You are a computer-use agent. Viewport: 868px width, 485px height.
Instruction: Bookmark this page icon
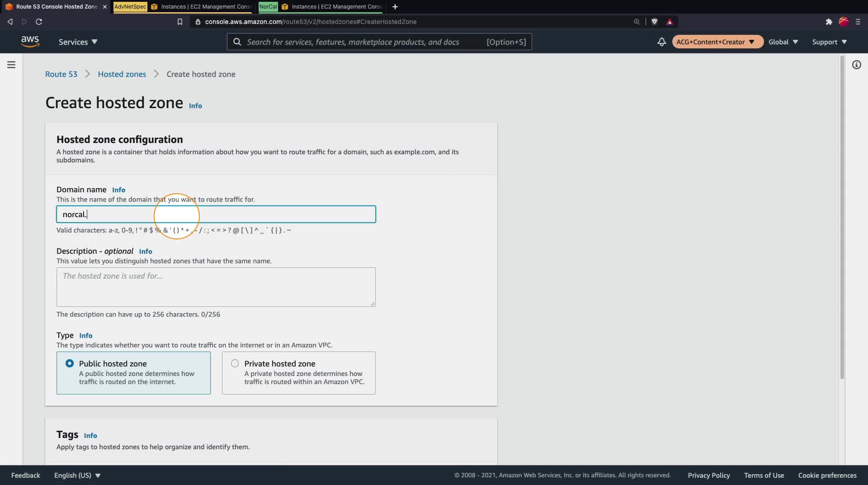click(179, 22)
